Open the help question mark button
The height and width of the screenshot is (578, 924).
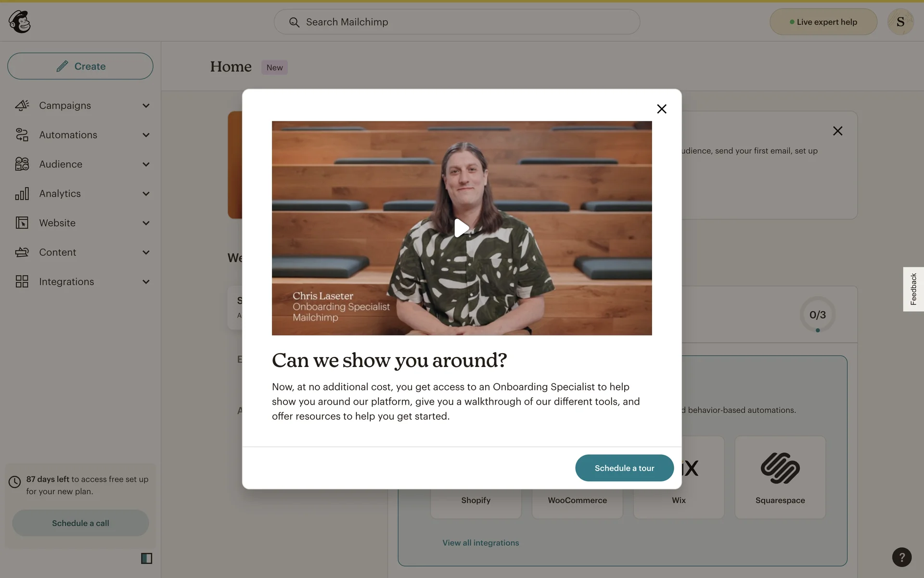tap(901, 557)
